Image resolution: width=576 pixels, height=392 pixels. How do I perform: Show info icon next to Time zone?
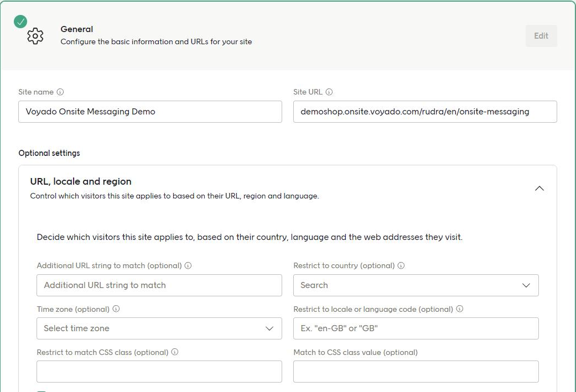[x=116, y=309]
